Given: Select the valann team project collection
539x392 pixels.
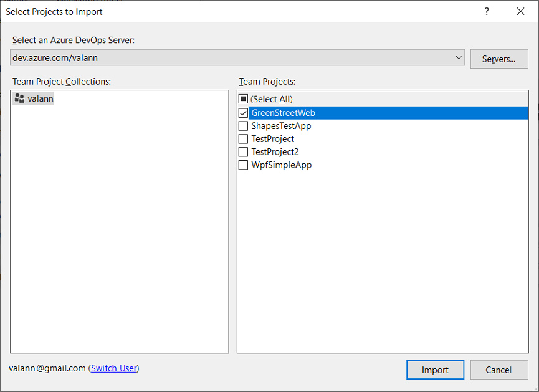Looking at the screenshot, I should (33, 98).
